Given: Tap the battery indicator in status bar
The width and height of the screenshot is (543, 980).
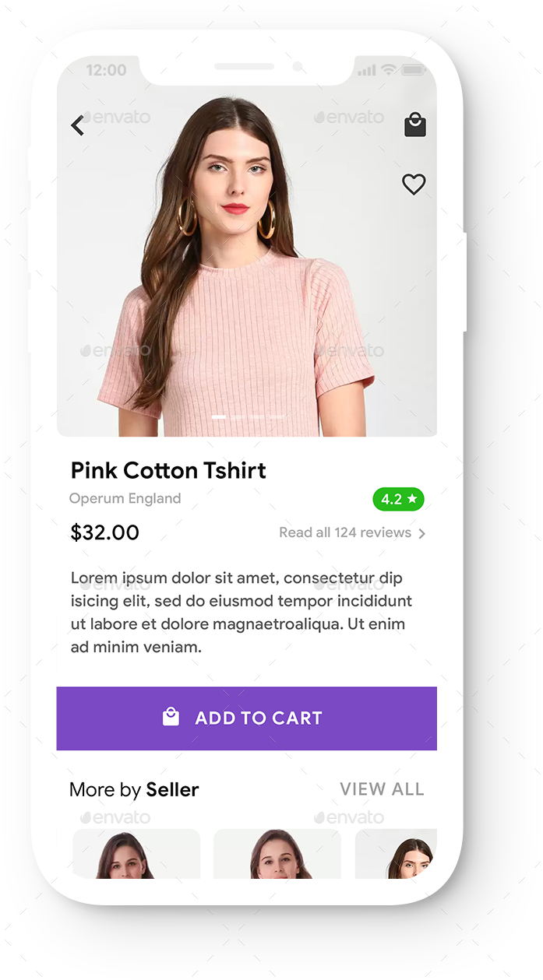Looking at the screenshot, I should click(x=413, y=69).
